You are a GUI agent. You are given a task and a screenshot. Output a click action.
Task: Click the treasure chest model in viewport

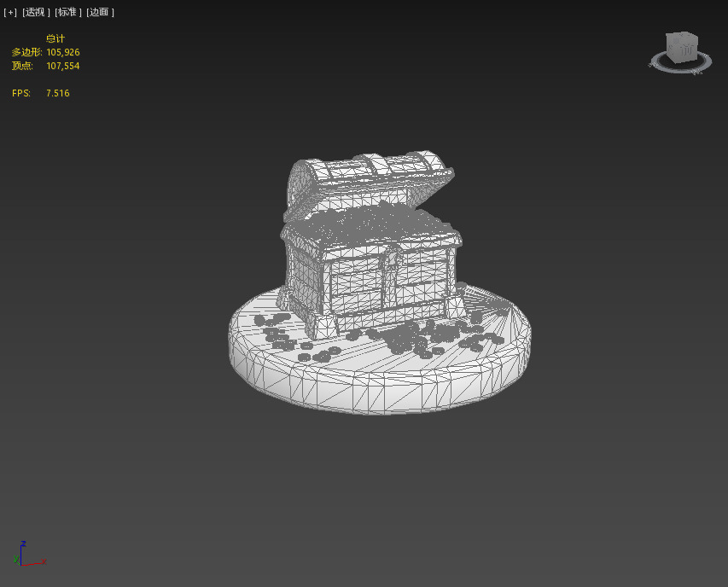[371, 246]
